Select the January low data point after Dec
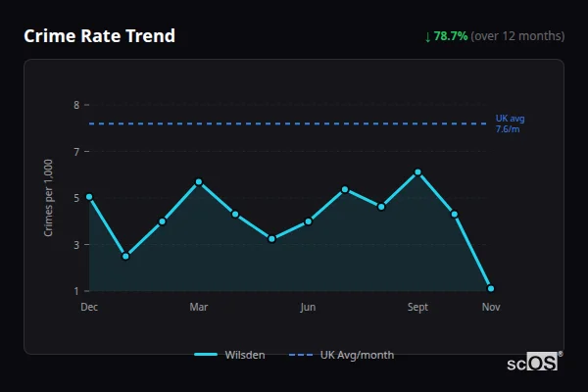The image size is (588, 392). coord(125,257)
